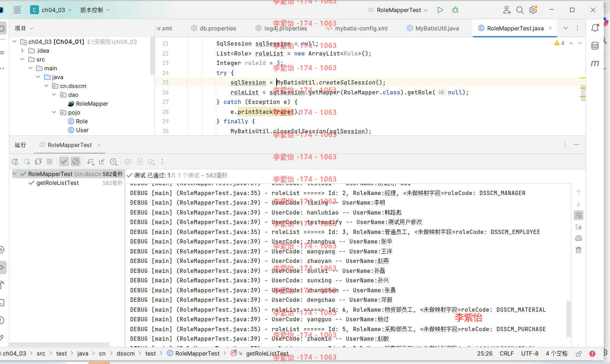Open problems red error indicator
Image resolution: width=610 pixels, height=364 pixels.
point(592,353)
